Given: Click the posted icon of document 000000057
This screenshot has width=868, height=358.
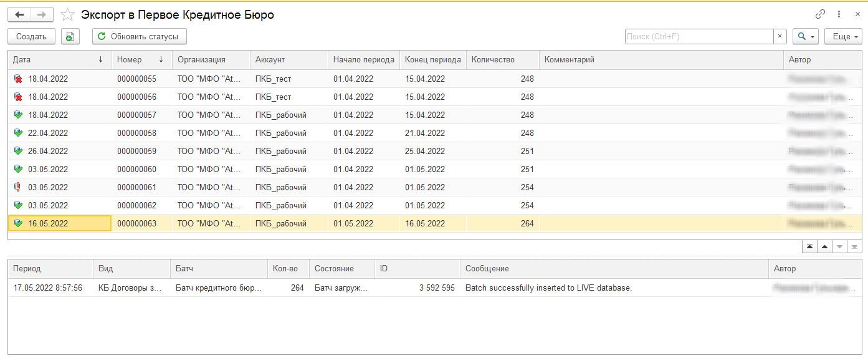Looking at the screenshot, I should click(18, 115).
